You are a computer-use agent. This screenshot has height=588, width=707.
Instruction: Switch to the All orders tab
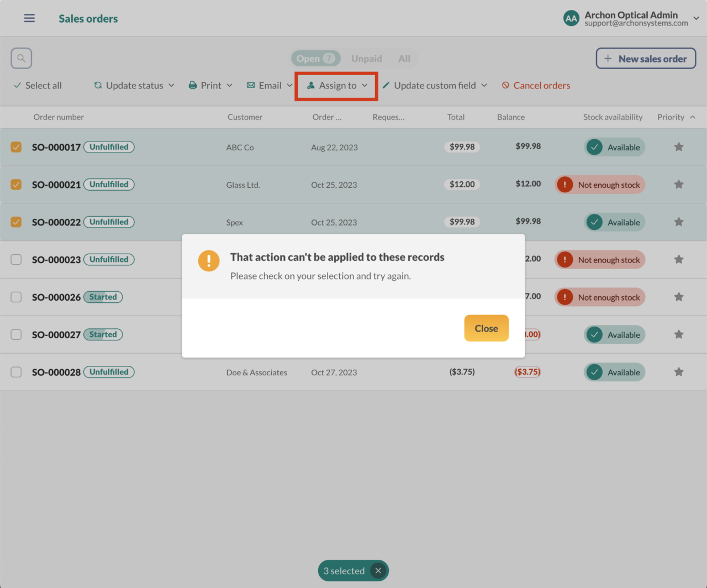404,58
